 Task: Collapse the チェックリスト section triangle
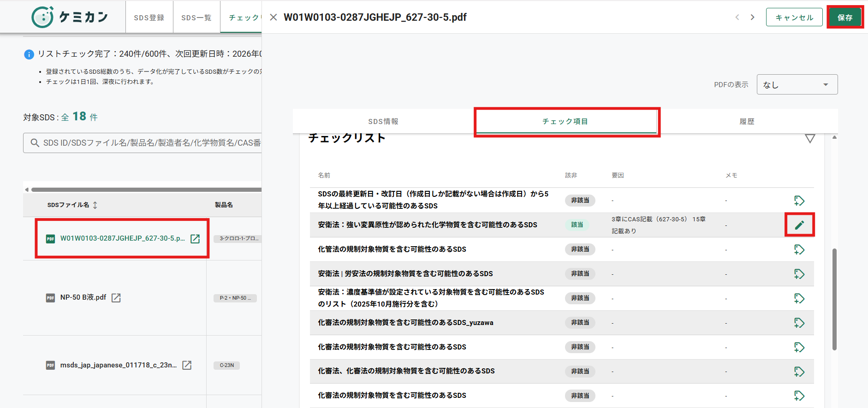(810, 138)
